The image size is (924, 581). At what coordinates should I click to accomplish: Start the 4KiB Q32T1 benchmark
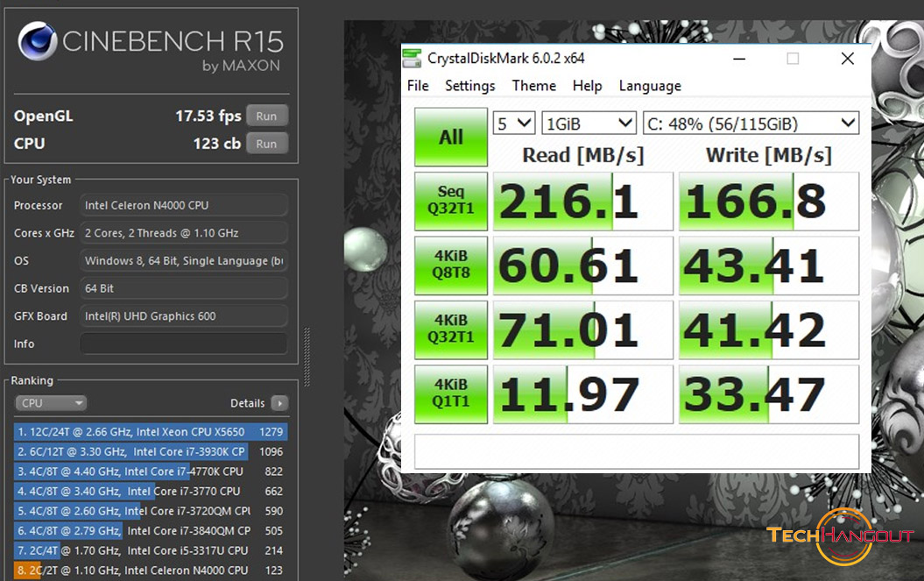[451, 329]
